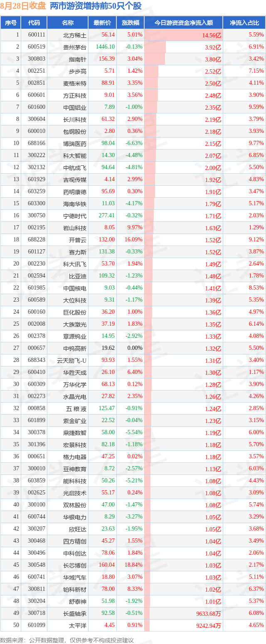Click the ratio 2.06% for 中科创达

tap(256, 553)
